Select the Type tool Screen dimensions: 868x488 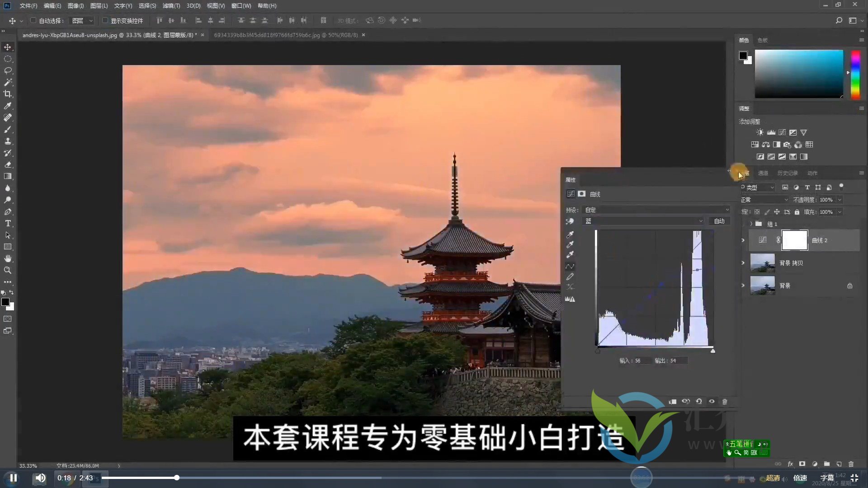point(7,223)
